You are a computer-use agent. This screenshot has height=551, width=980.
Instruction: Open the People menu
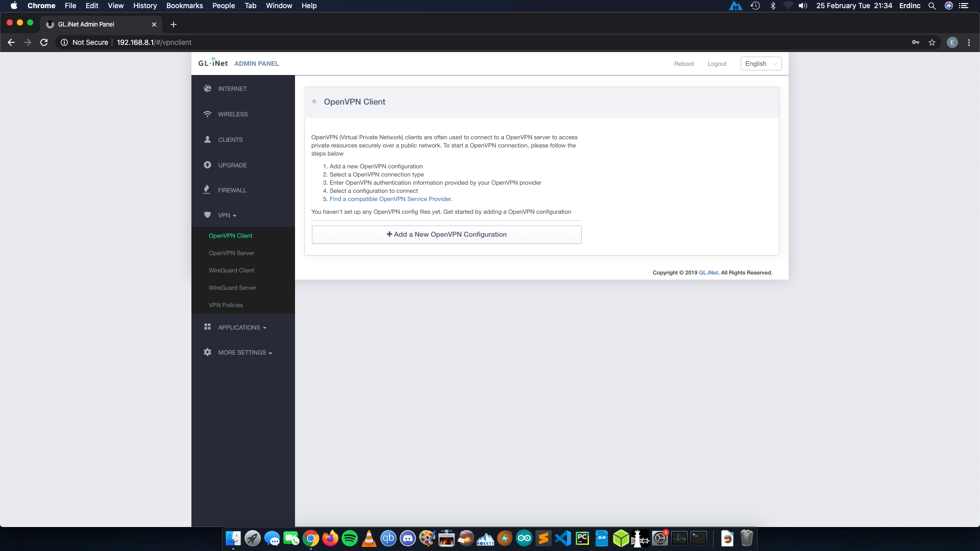point(224,6)
